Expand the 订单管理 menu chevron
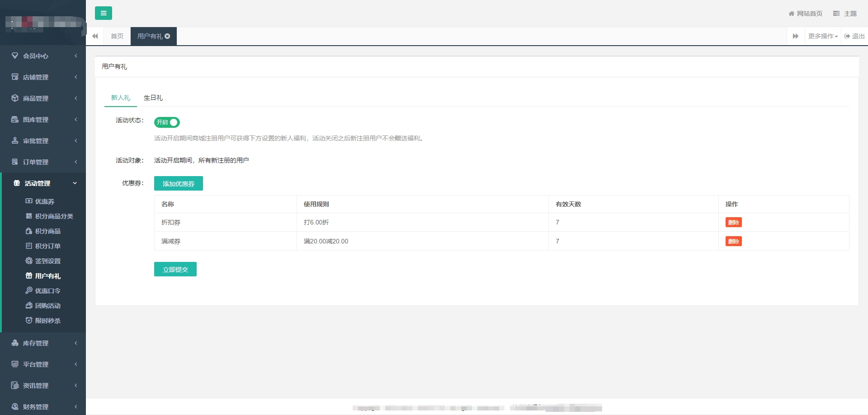The width and height of the screenshot is (868, 415). [75, 162]
